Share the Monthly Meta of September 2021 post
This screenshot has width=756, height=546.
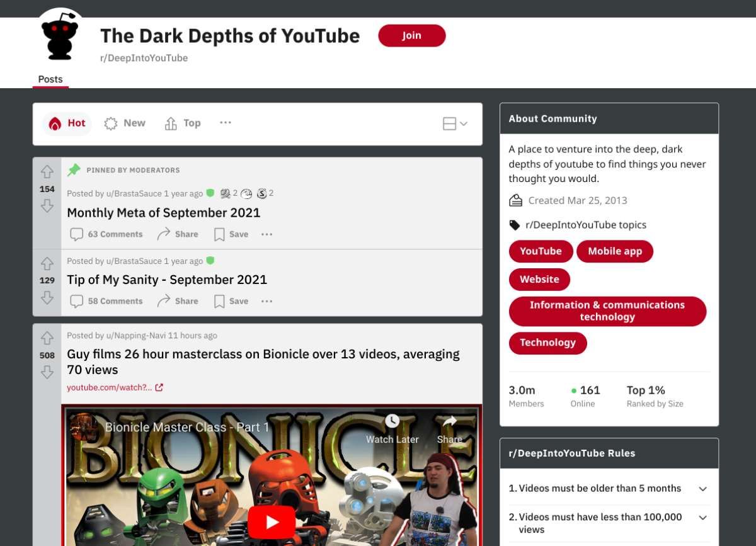pos(178,234)
